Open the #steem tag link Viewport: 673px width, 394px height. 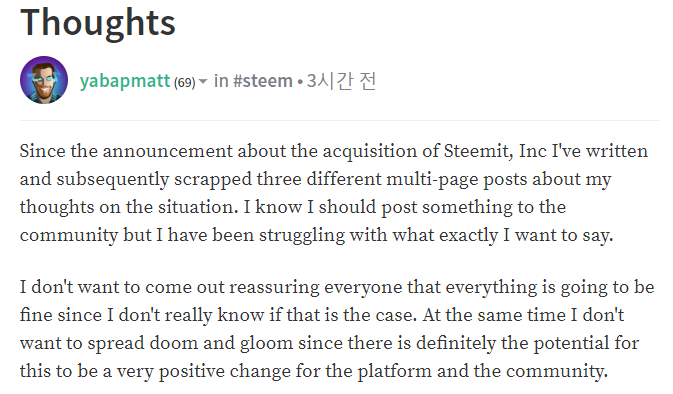click(x=263, y=81)
